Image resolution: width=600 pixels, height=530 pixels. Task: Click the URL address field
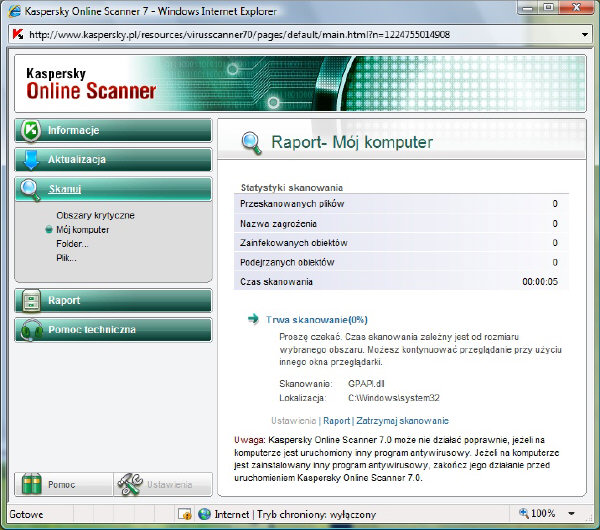click(x=302, y=35)
